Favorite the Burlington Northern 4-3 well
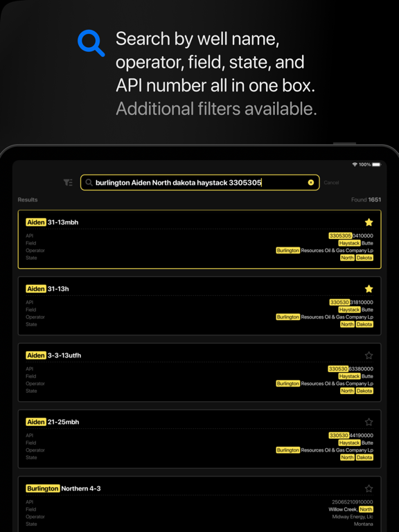This screenshot has height=532, width=399. click(369, 488)
